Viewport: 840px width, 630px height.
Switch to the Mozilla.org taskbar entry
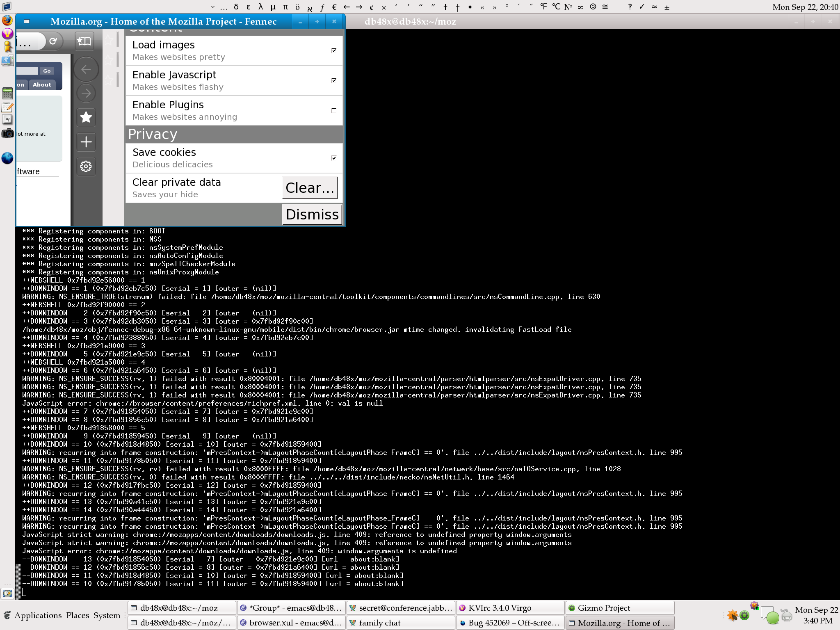tap(620, 623)
